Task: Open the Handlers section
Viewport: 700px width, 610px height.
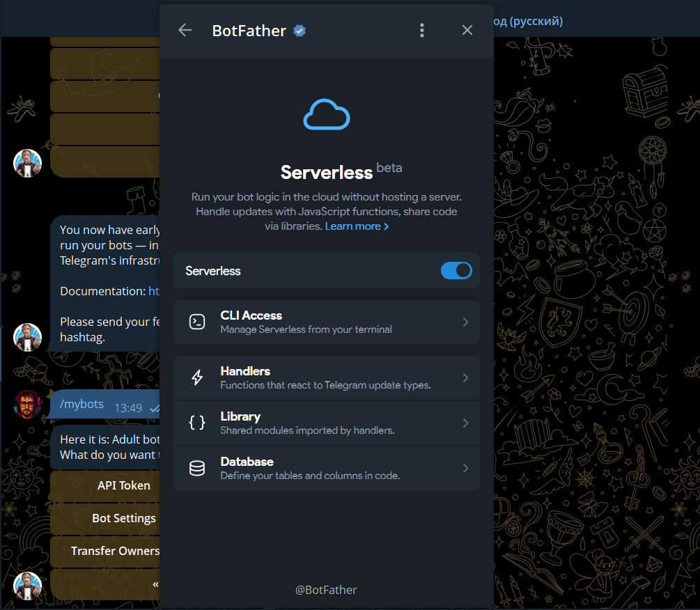Action: click(x=327, y=378)
